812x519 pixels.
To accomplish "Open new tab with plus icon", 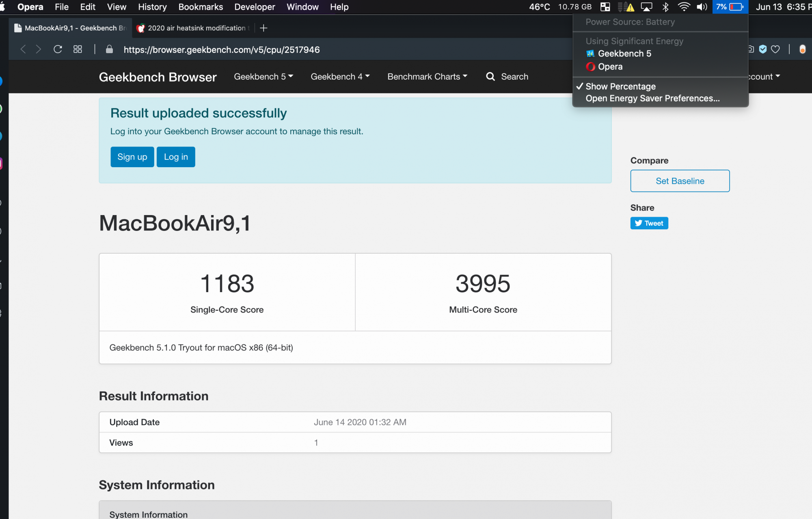I will tap(263, 28).
